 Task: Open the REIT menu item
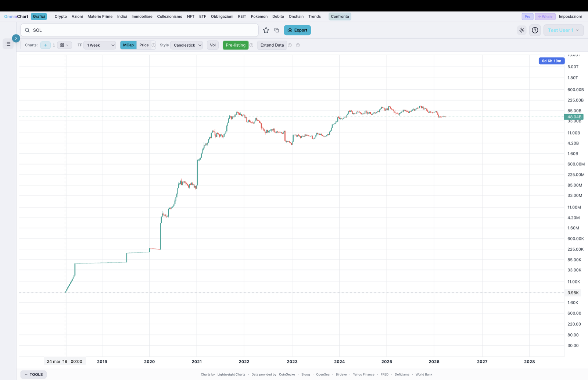coord(242,17)
